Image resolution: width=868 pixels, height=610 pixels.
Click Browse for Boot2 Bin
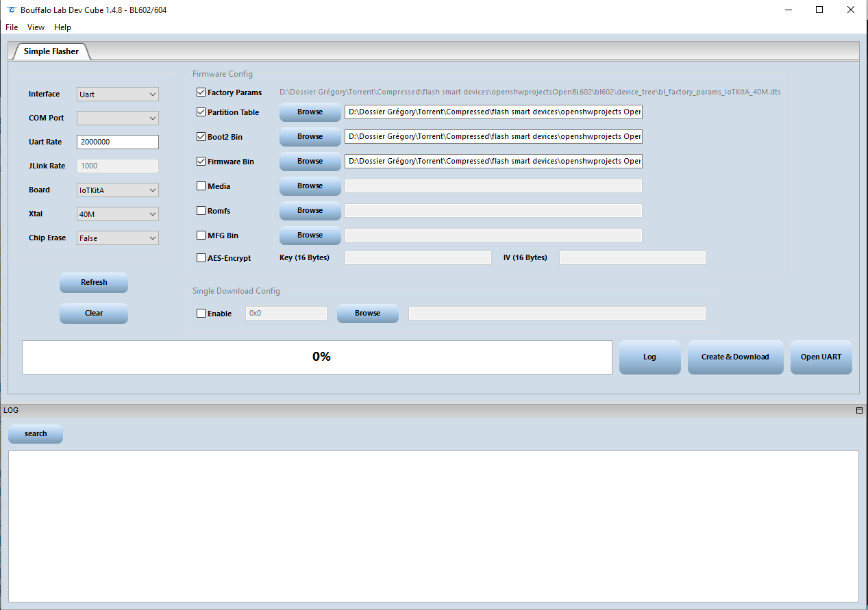point(310,137)
